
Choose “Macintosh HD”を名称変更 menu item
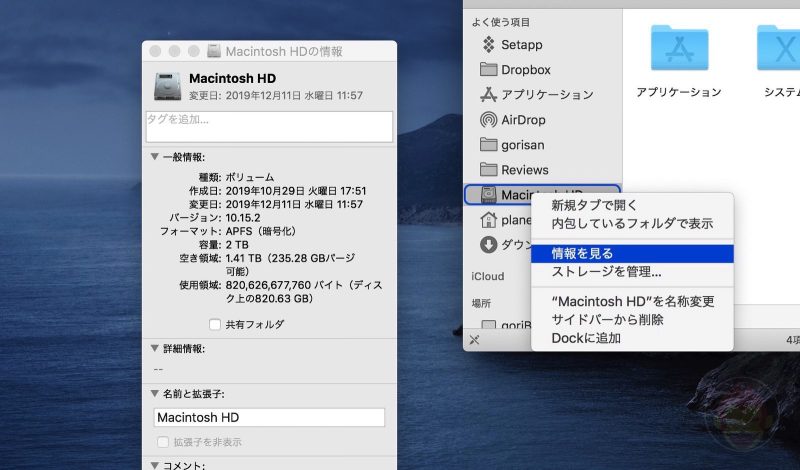tap(632, 301)
